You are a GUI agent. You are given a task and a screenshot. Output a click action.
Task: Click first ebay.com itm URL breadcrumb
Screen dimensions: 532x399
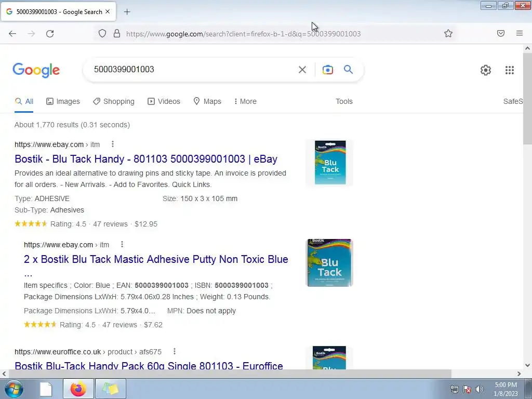57,144
